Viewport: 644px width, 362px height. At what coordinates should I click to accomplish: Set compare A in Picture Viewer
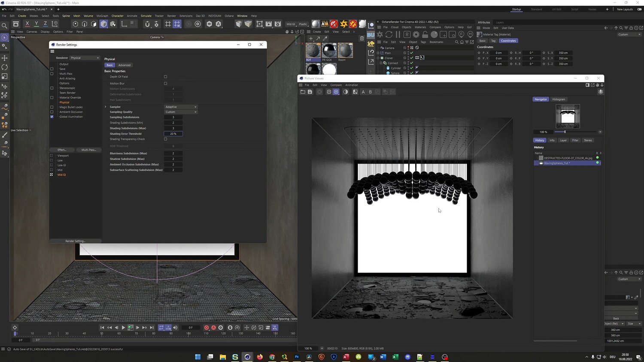pos(363,92)
